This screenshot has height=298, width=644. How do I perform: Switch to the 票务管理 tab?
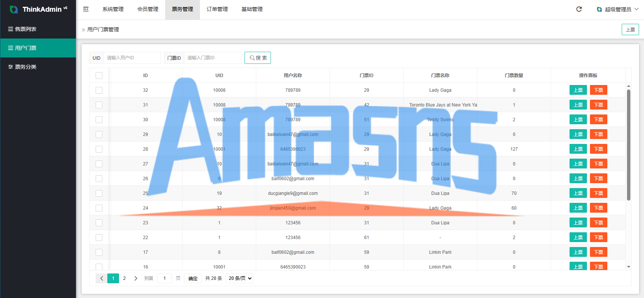(x=183, y=9)
